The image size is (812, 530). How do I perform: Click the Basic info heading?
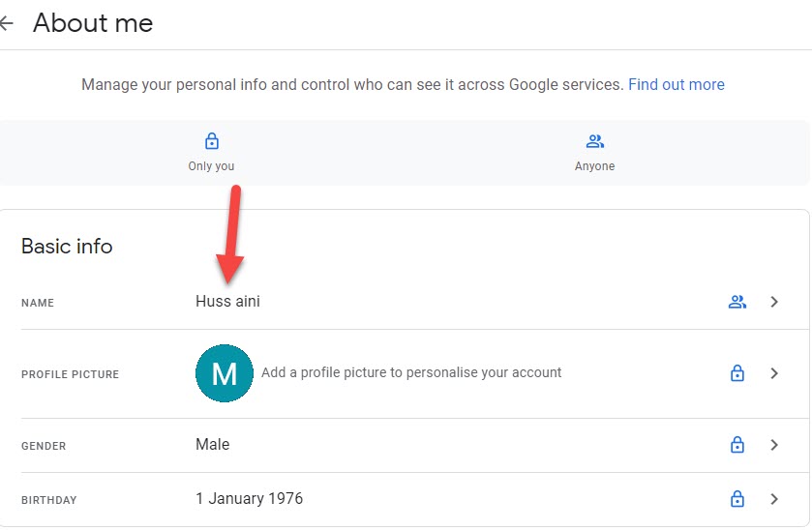pyautogui.click(x=67, y=247)
